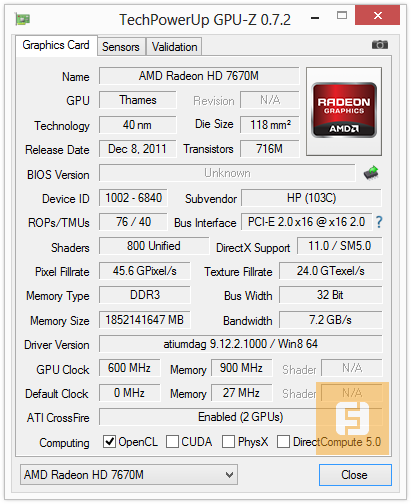Click the GPU Clock Shader N/A field

352,368
